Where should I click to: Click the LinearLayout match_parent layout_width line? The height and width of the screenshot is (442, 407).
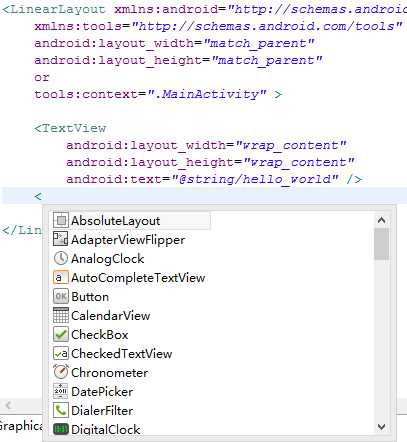174,43
